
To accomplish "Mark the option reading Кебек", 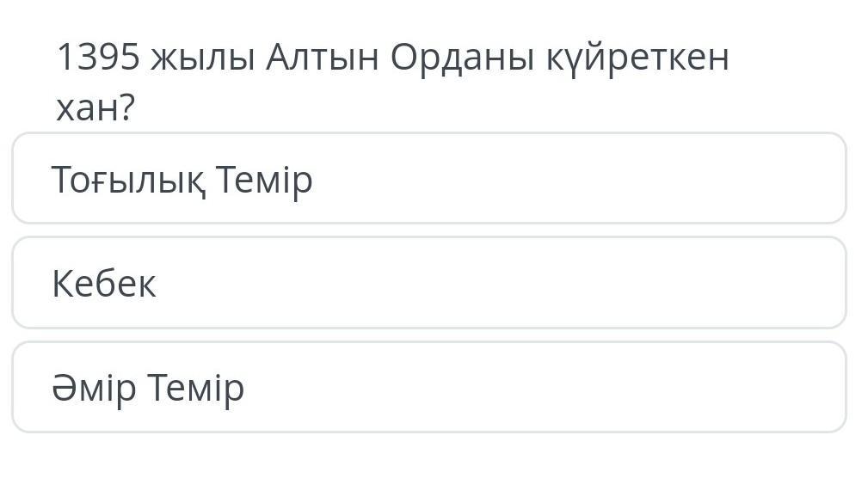I will (429, 283).
